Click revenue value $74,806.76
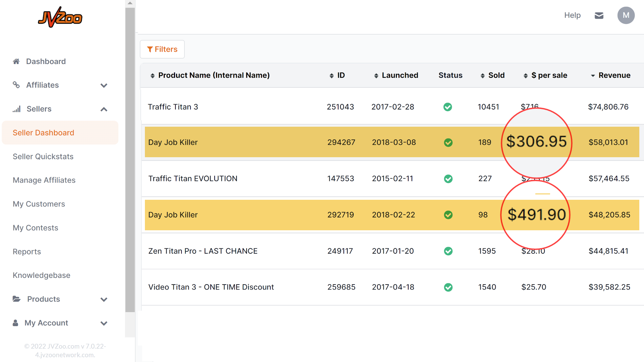This screenshot has width=644, height=362. coord(608,107)
